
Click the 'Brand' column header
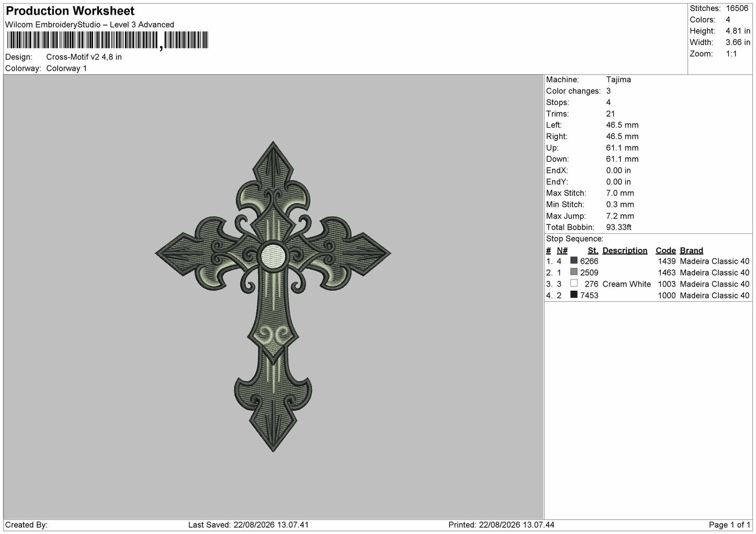(691, 251)
